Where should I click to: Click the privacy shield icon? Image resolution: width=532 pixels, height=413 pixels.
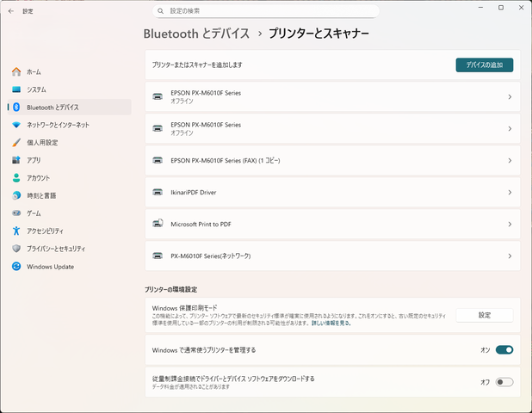(16, 249)
